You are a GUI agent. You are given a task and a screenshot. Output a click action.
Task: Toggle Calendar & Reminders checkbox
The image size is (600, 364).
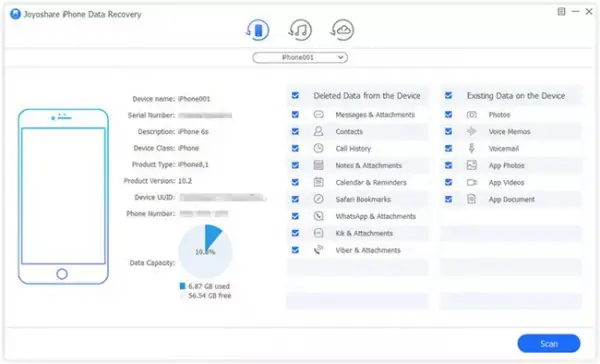click(x=295, y=182)
